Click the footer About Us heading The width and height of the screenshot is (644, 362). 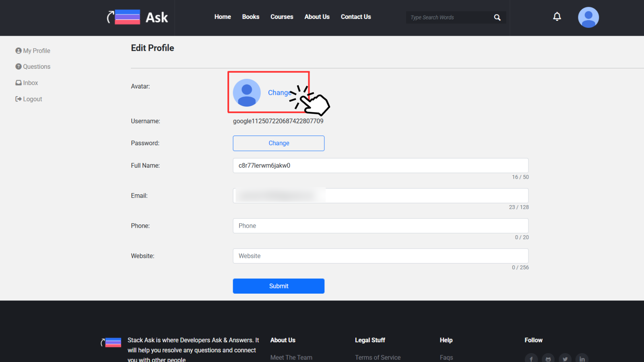coord(283,340)
